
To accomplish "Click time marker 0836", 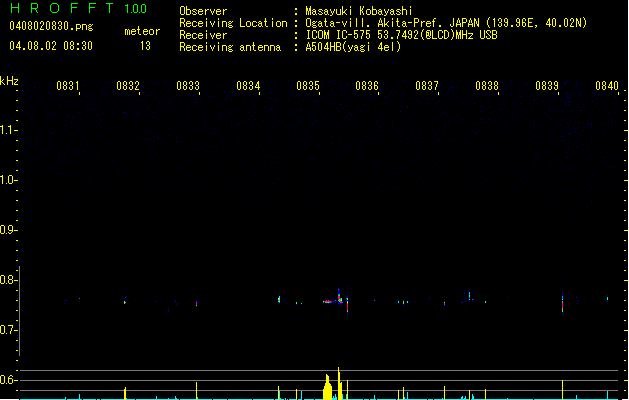I will [367, 86].
